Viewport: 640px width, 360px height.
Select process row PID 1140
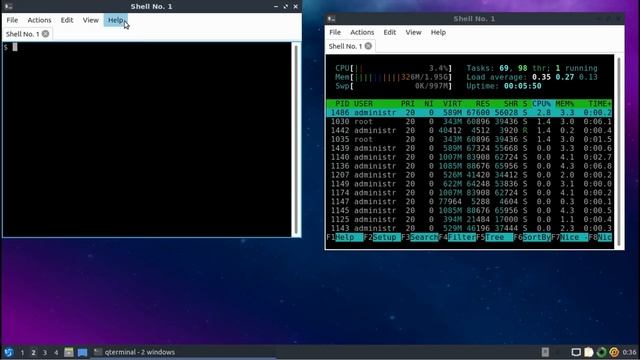pos(469,157)
